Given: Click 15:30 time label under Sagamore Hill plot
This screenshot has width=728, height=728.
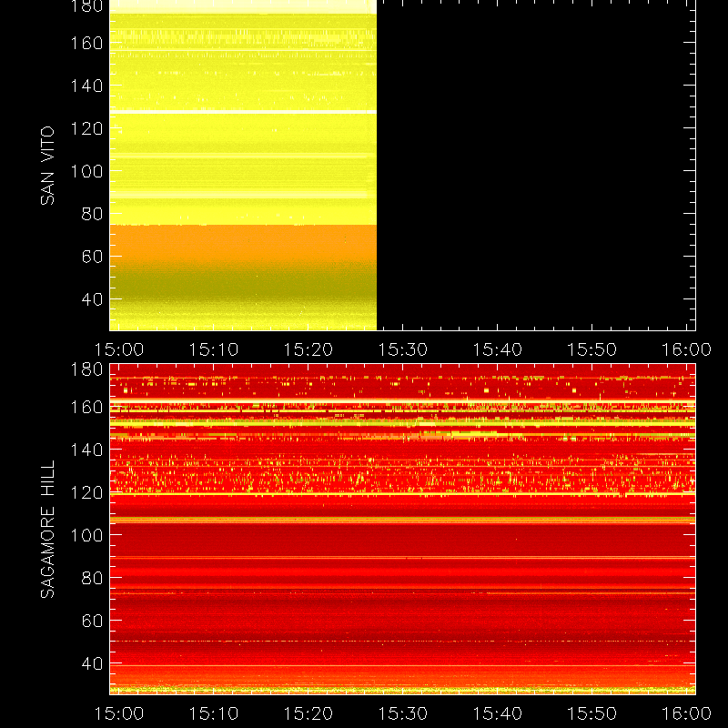Looking at the screenshot, I should [x=402, y=713].
